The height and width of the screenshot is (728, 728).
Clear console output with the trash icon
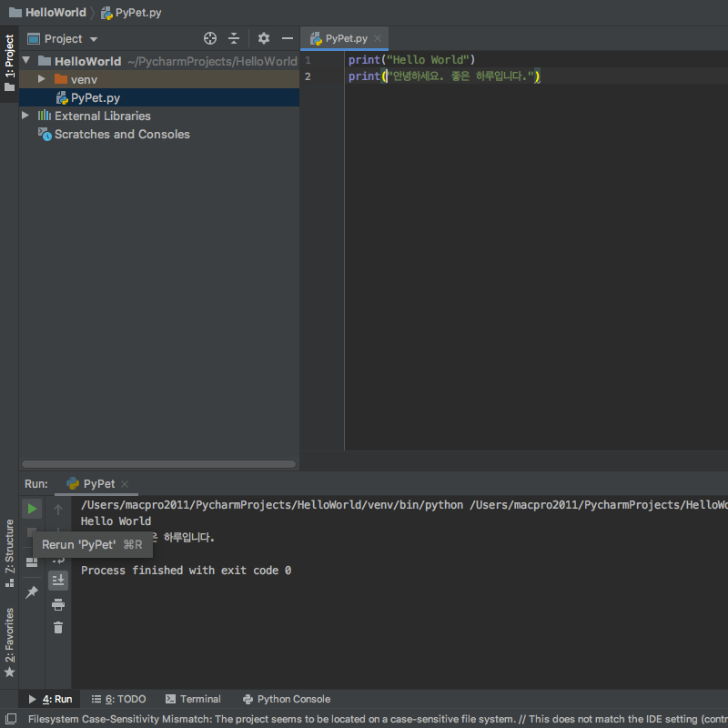pyautogui.click(x=58, y=628)
